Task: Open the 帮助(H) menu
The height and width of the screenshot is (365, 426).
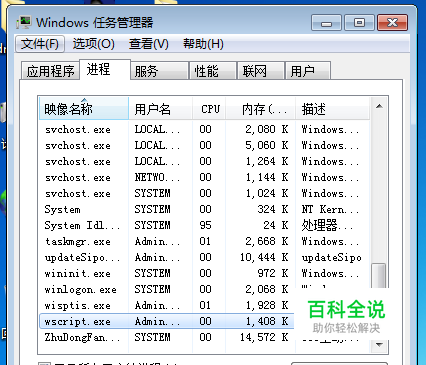Action: [203, 44]
